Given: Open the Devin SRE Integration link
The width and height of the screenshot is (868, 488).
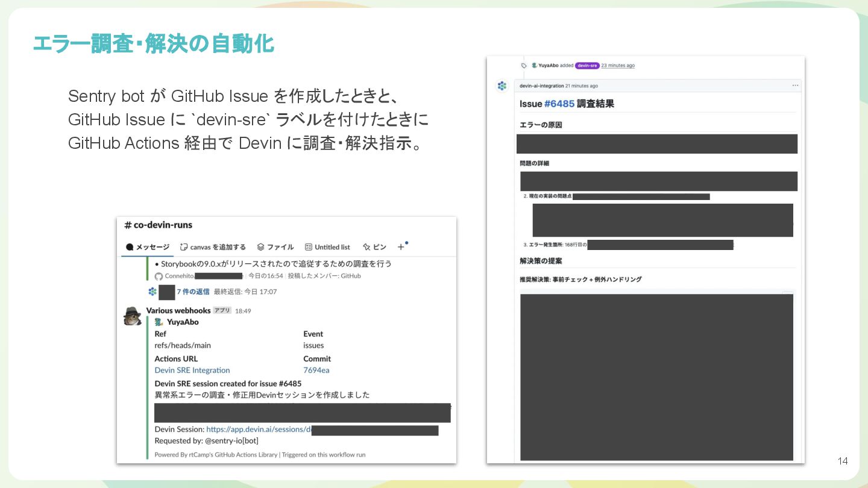Looking at the screenshot, I should coord(192,370).
